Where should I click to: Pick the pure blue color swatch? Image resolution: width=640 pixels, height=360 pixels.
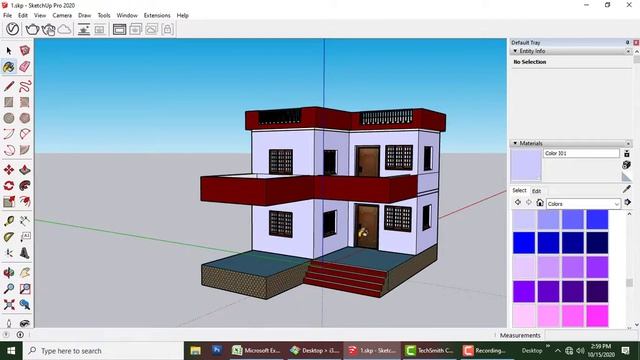(x=524, y=242)
